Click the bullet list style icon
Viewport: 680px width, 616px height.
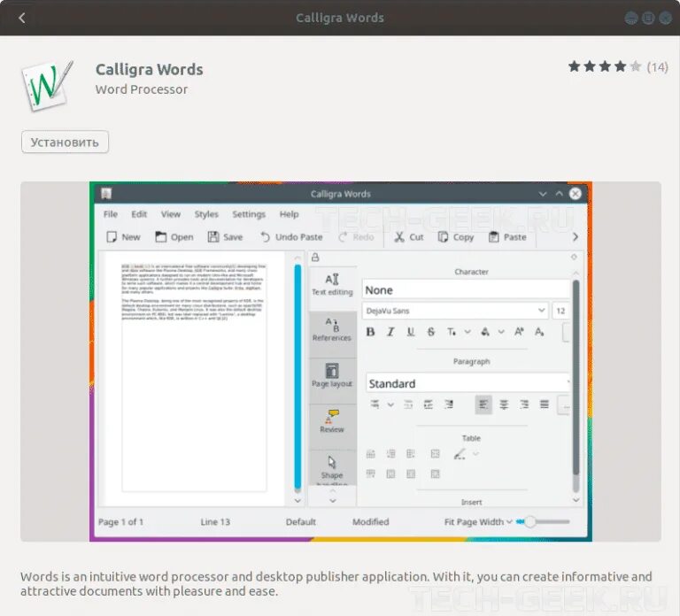(x=375, y=404)
